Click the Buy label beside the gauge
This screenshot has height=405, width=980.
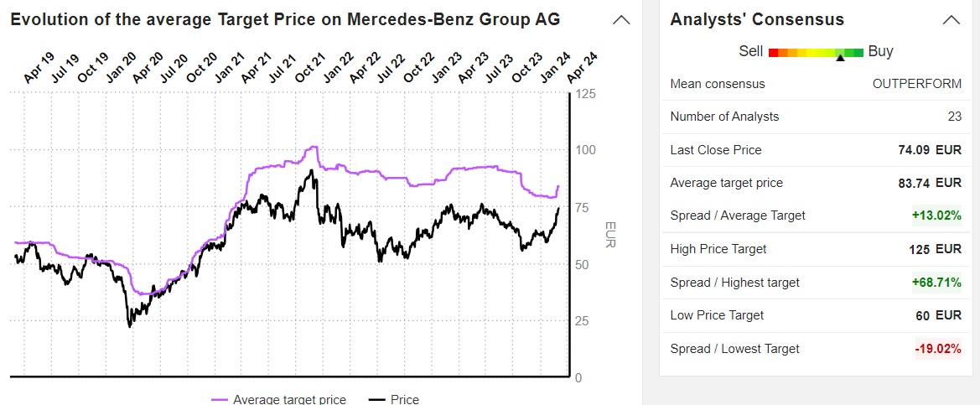pos(880,51)
